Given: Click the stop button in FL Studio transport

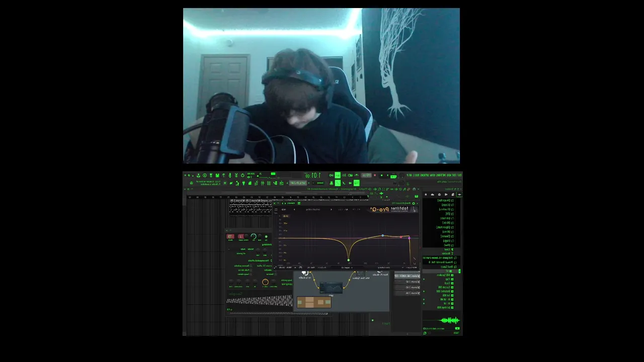Looking at the screenshot, I should pyautogui.click(x=382, y=175).
